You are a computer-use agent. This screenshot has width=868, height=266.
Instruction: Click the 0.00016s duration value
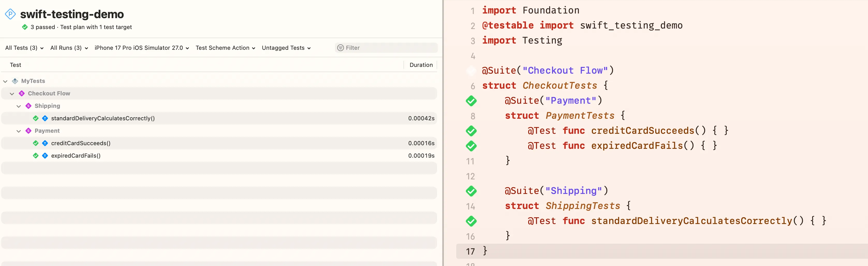(421, 143)
